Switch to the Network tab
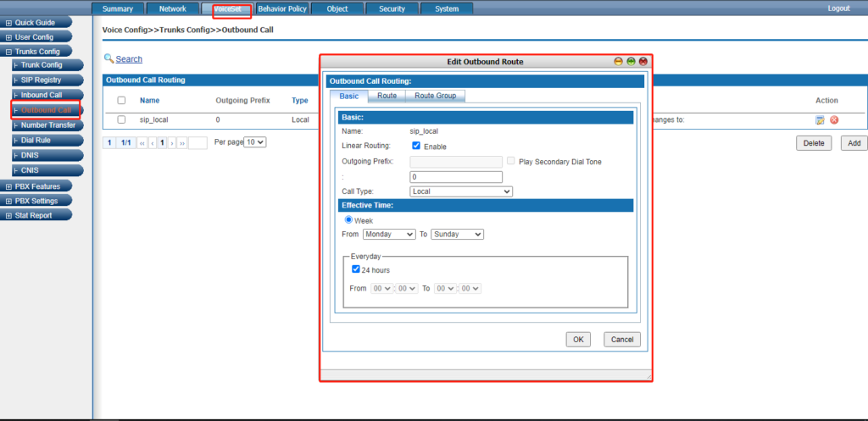Screen dimensions: 868x421 pyautogui.click(x=173, y=8)
